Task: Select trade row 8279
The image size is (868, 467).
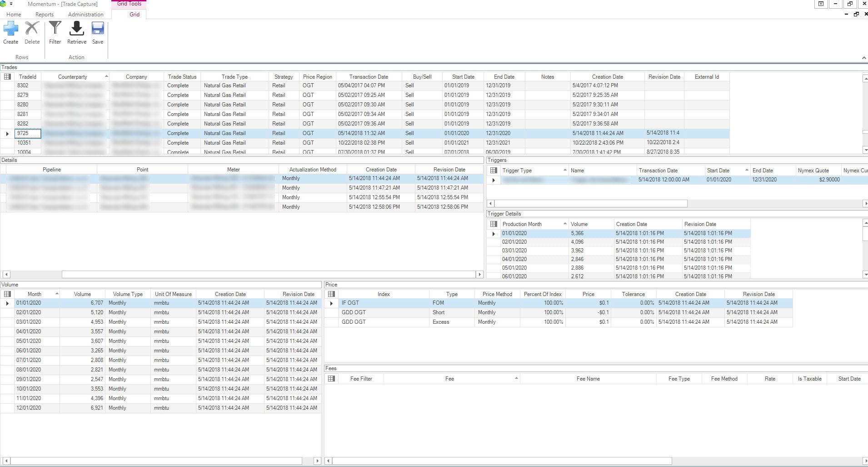Action: [x=365, y=95]
